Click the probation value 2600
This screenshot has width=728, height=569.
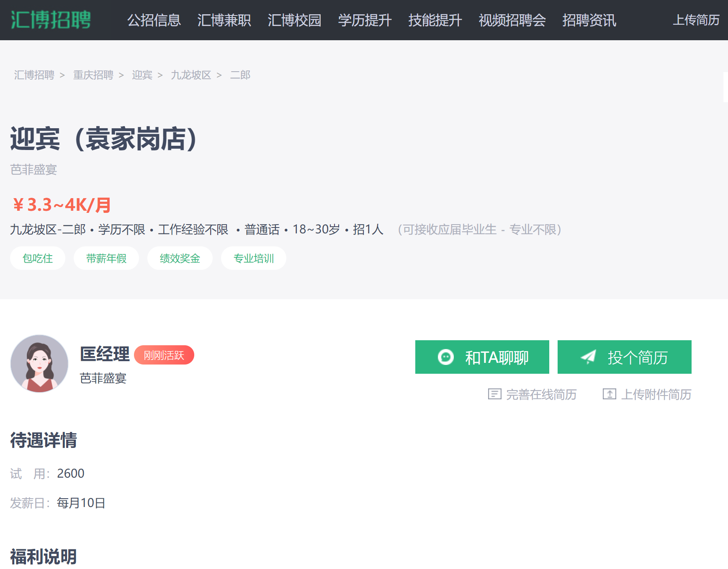(71, 473)
